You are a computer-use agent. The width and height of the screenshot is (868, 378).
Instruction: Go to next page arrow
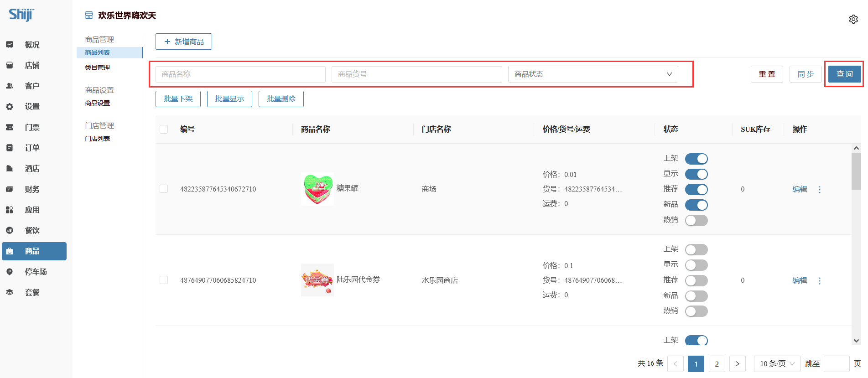click(738, 364)
